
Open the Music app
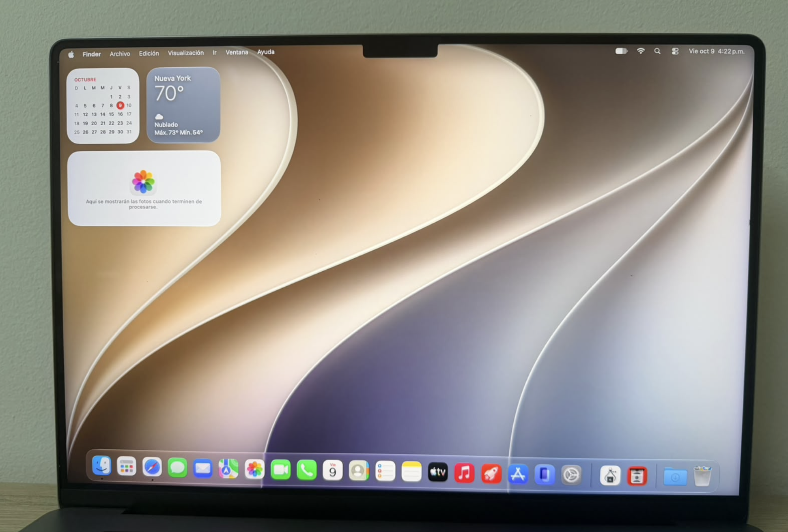(465, 473)
